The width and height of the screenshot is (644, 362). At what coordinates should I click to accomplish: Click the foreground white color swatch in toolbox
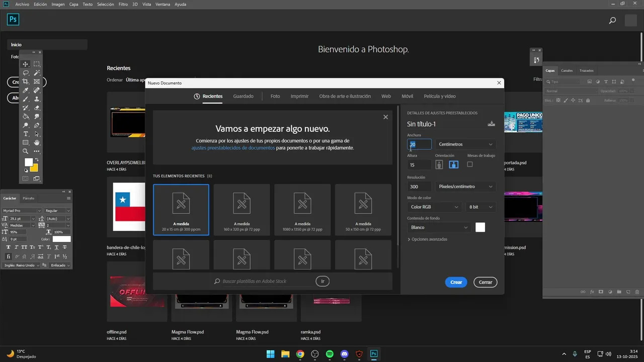coord(28,162)
